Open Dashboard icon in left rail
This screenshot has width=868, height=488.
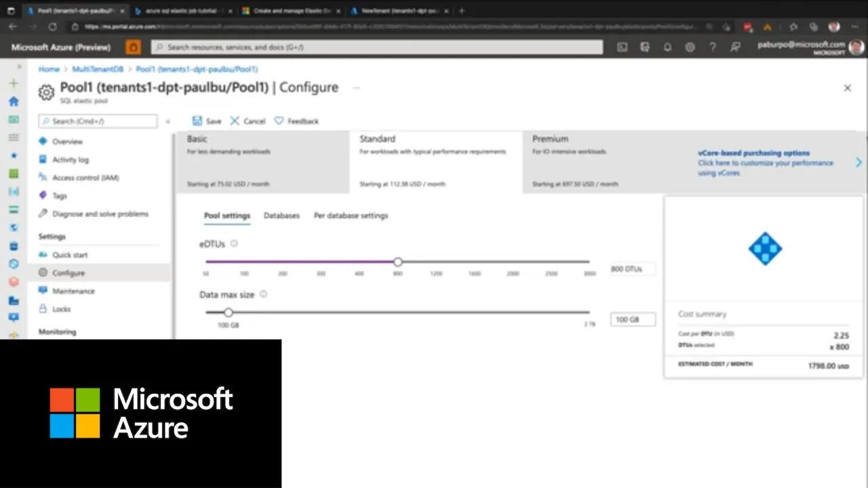pyautogui.click(x=14, y=119)
